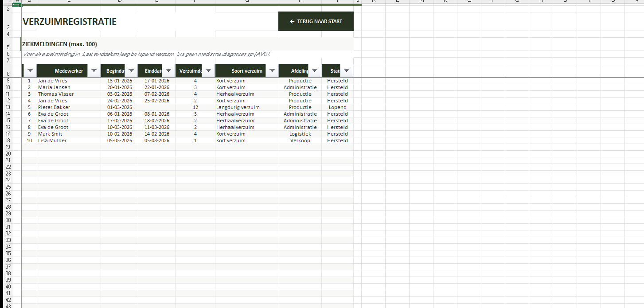Screen dimensions: 644x308
Task: Open the Status column filter dropdown
Action: tap(347, 71)
